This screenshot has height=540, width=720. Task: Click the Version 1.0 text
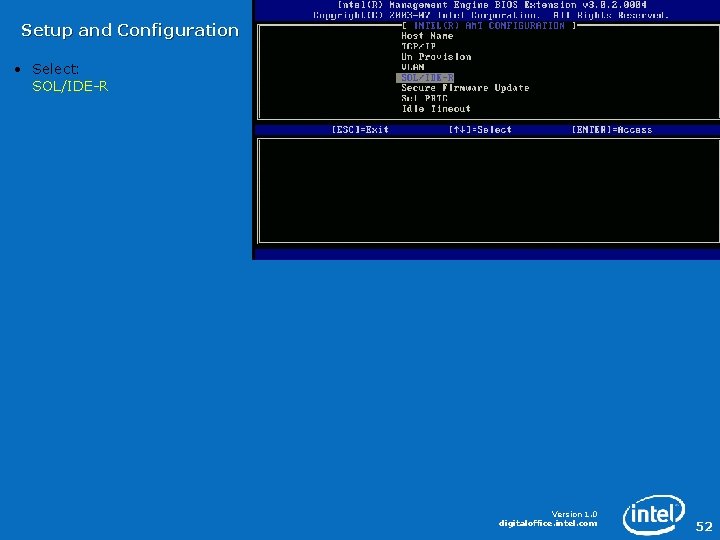(574, 514)
